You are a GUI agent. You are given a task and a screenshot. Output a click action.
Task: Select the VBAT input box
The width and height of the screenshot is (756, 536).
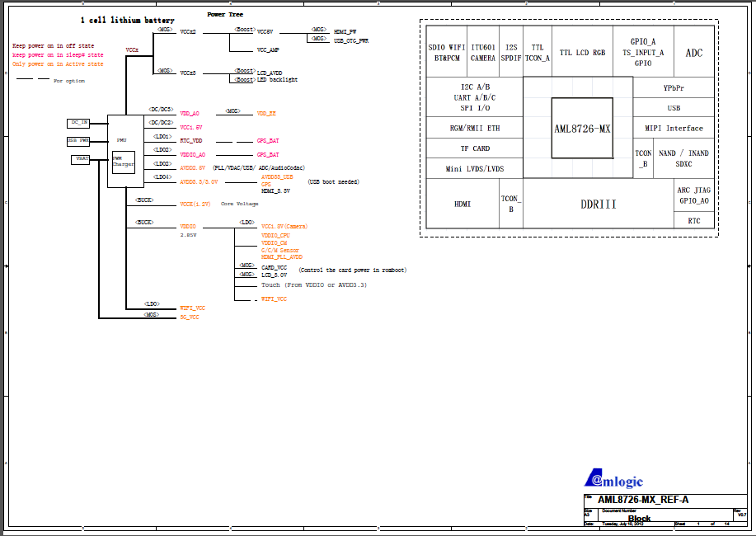click(81, 160)
